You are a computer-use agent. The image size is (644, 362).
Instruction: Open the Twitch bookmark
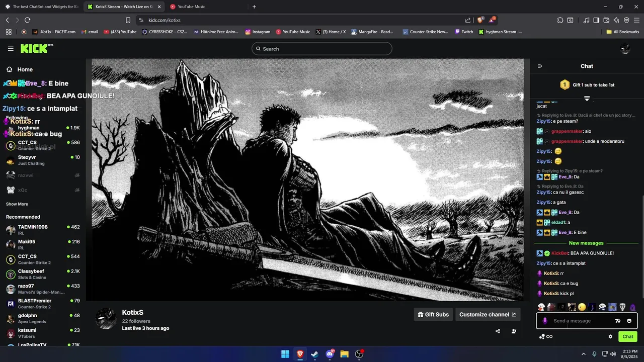point(464,32)
